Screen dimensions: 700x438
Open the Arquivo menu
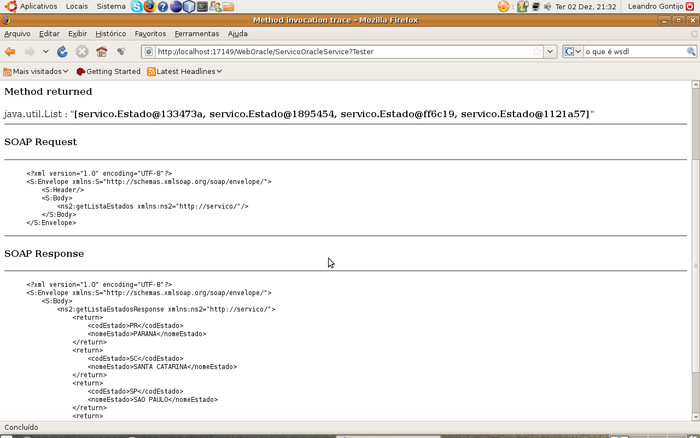coord(17,33)
